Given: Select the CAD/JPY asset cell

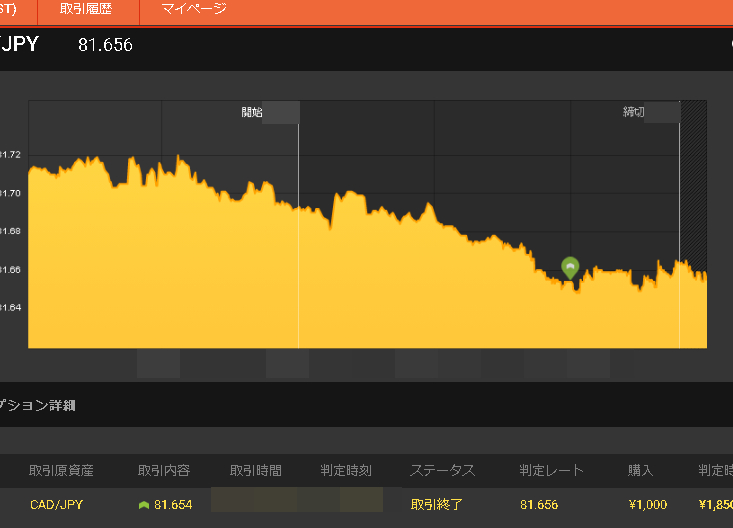Looking at the screenshot, I should pyautogui.click(x=57, y=505).
